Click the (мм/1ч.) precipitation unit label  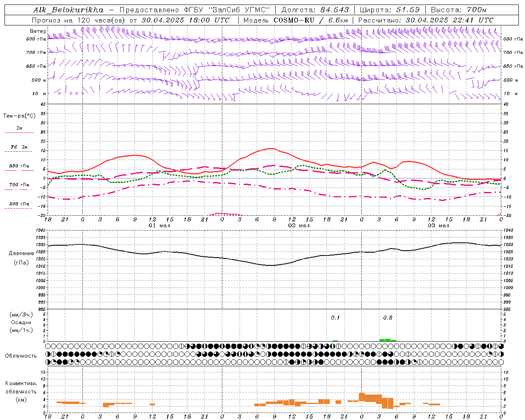21,330
